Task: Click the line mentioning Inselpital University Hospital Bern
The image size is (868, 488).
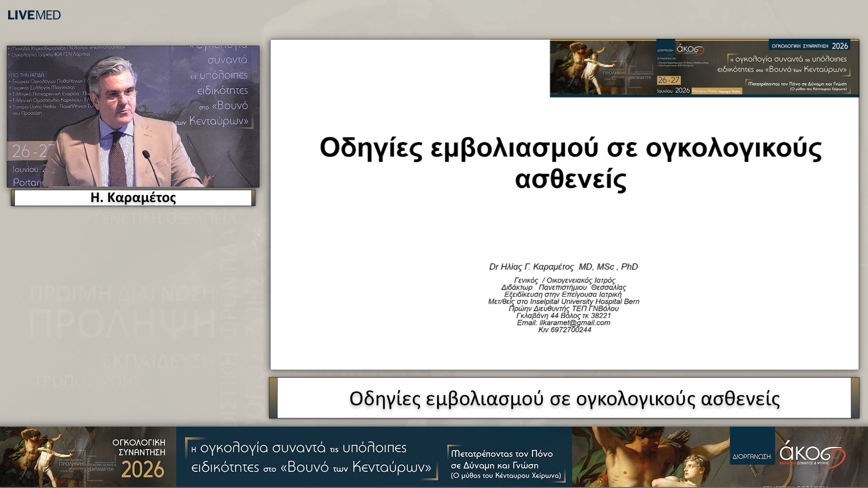Action: (x=564, y=301)
